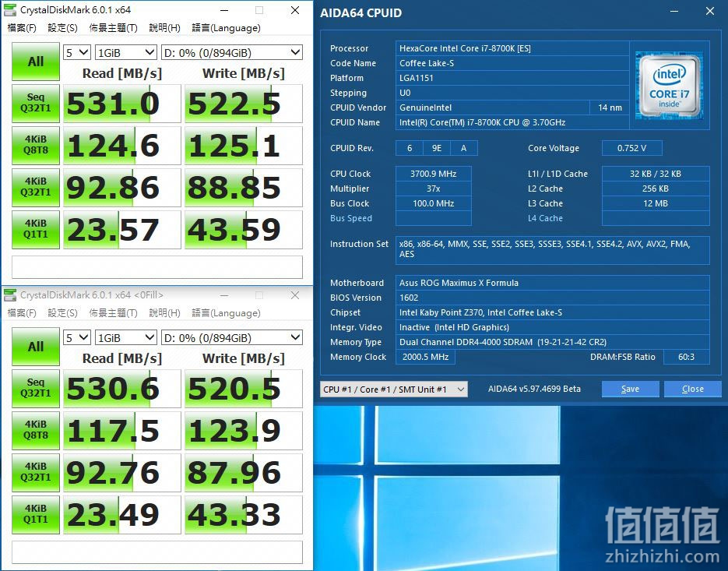This screenshot has width=728, height=571.
Task: Open 1GiB test size dropdown in 0Fill window
Action: 126,338
